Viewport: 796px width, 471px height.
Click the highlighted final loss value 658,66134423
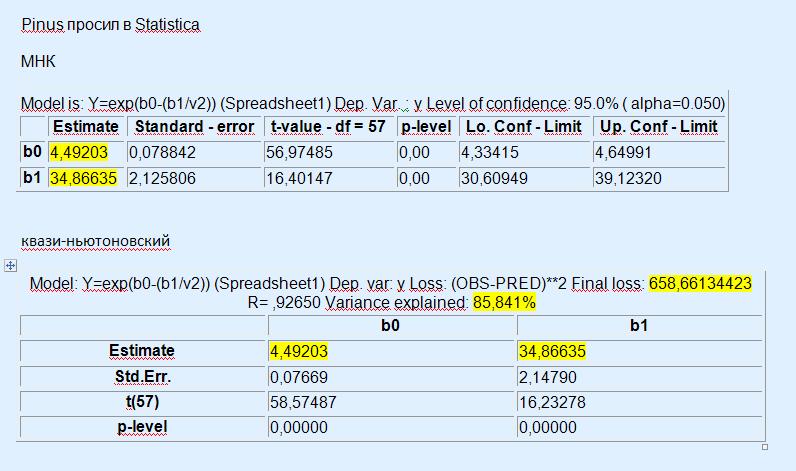700,283
